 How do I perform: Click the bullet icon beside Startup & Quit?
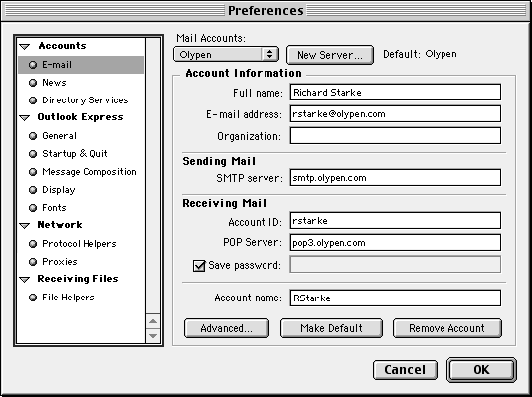pyautogui.click(x=33, y=154)
